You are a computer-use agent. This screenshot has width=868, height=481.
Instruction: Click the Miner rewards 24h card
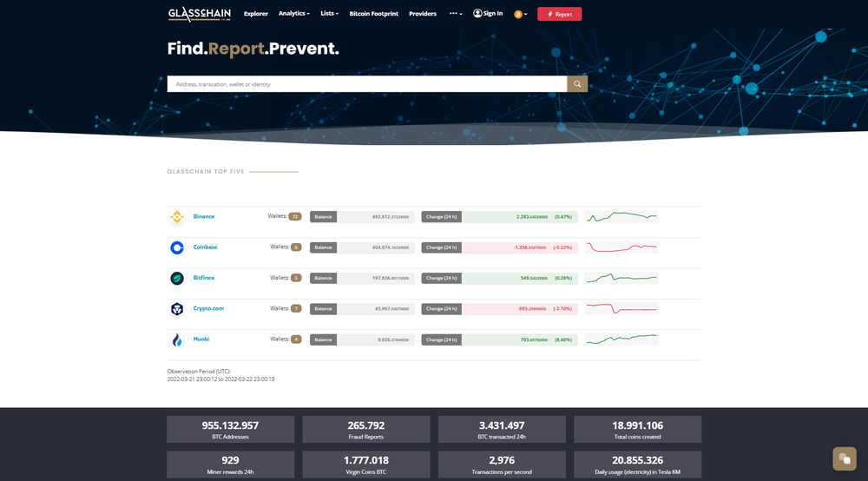230,465
